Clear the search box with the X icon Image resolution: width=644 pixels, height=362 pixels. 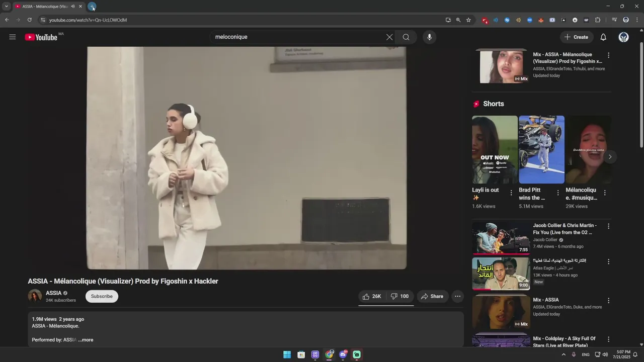[389, 37]
